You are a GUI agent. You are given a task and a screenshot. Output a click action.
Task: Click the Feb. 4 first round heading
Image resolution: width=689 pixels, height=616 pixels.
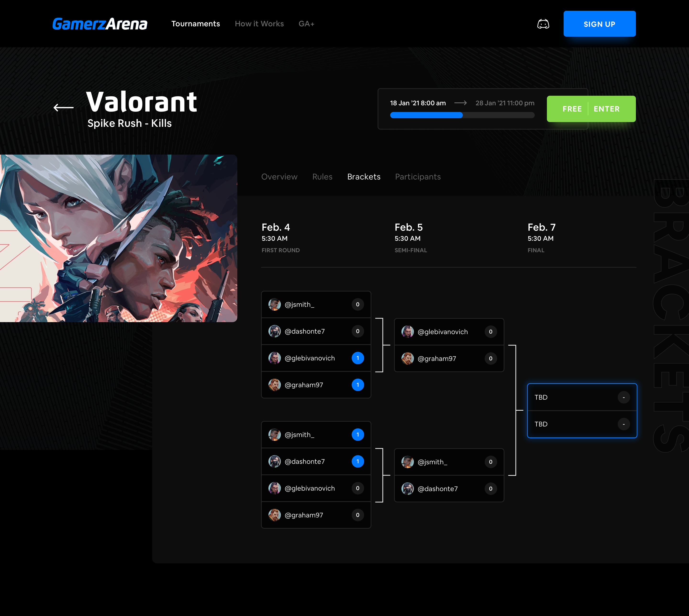(x=276, y=227)
